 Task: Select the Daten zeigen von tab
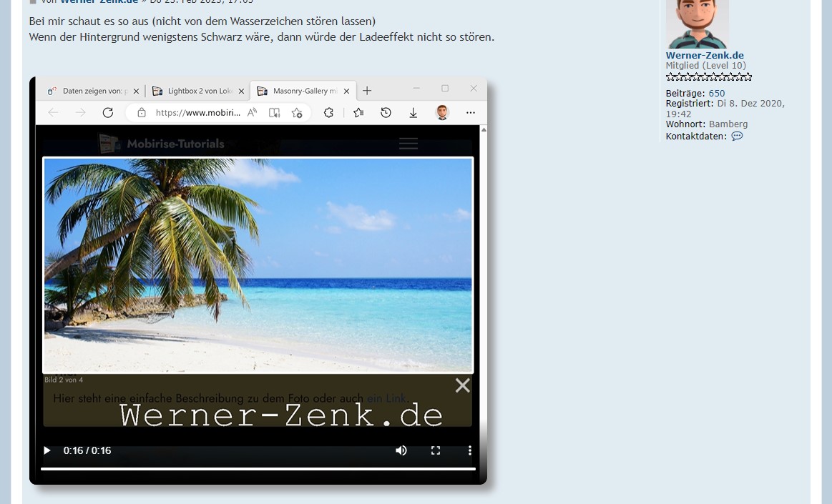coord(93,92)
